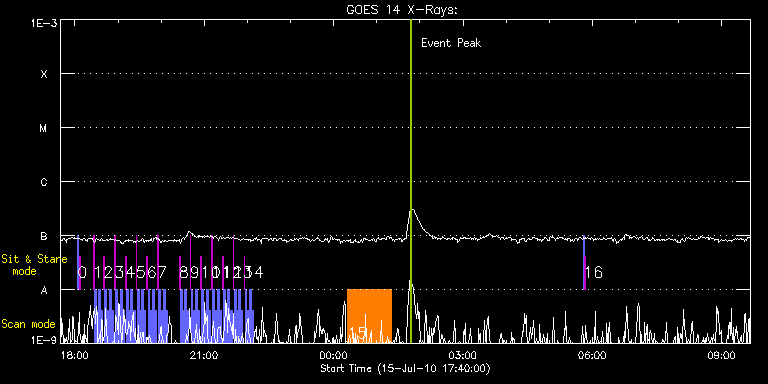This screenshot has width=768, height=384.
Task: Click the 09:00 time axis label
Action: tap(721, 355)
